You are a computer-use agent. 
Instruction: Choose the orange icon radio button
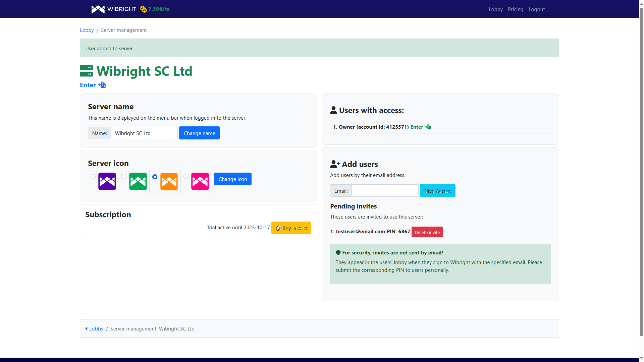pyautogui.click(x=155, y=177)
